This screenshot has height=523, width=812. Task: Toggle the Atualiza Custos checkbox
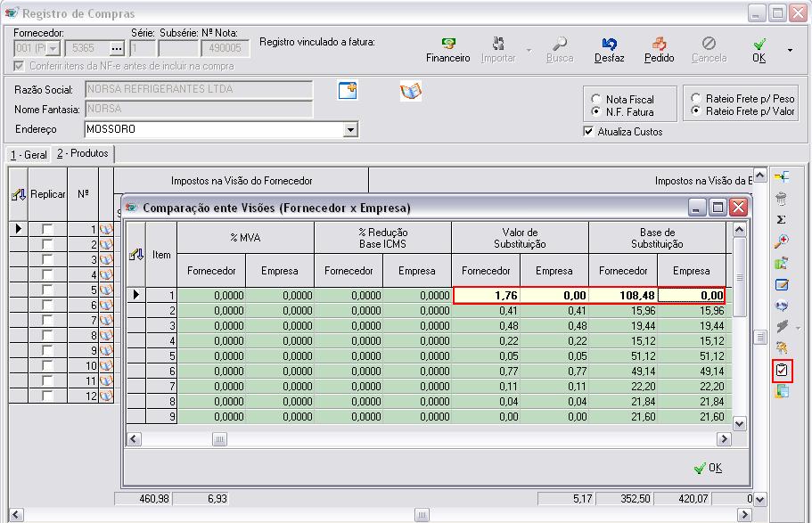588,132
